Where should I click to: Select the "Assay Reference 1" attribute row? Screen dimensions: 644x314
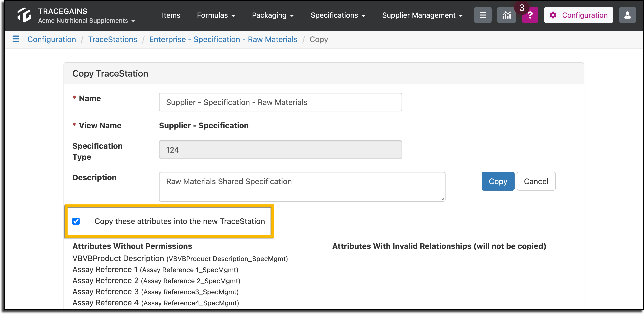tap(155, 270)
